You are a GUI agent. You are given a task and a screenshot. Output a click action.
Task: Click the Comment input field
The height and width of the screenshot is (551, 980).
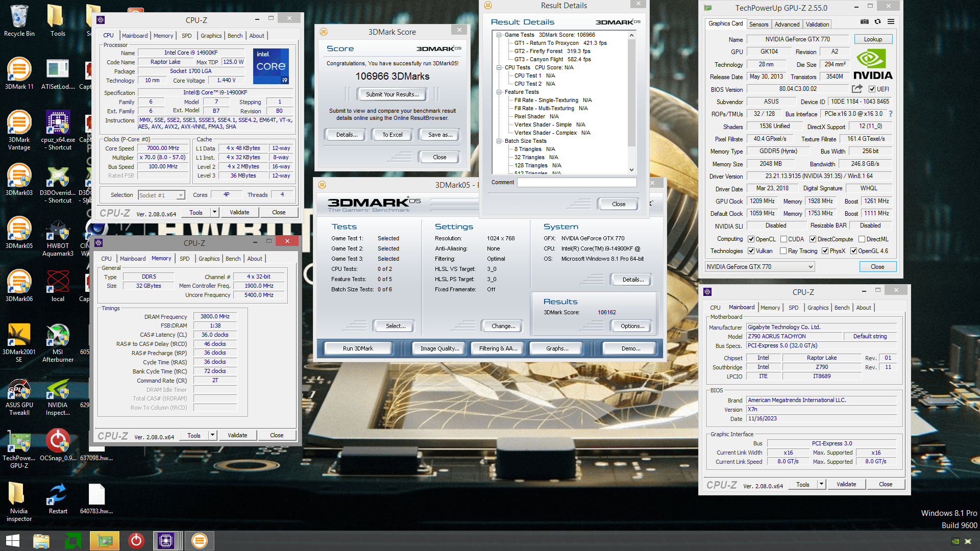point(576,183)
